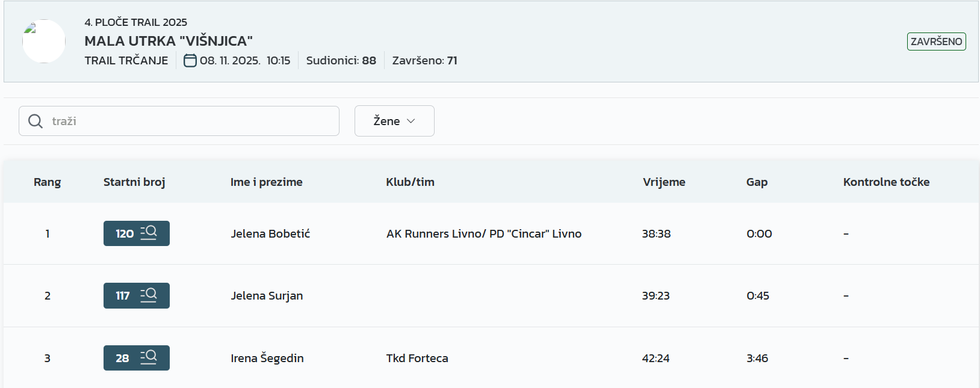Sort results by the Vrijeme column

[x=663, y=182]
